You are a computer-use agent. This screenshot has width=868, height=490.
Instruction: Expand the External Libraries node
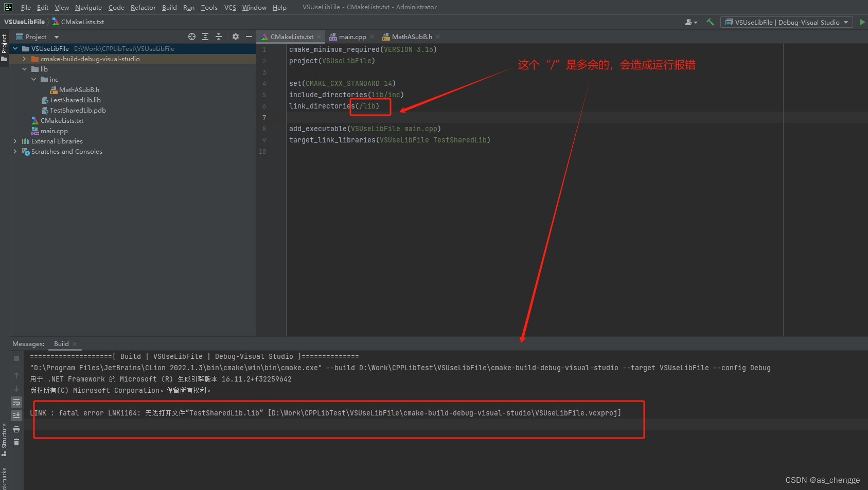click(15, 141)
